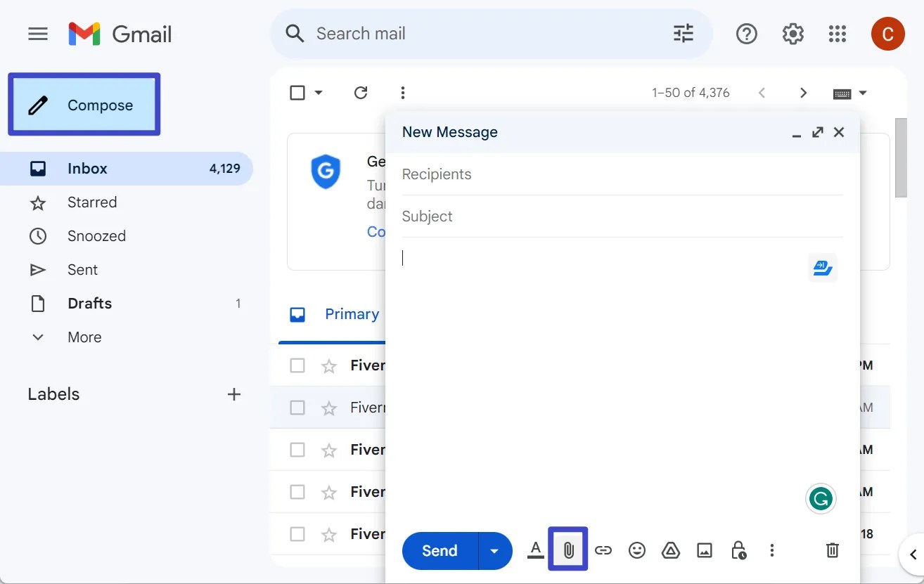
Task: Insert a file from Google Drive
Action: point(671,550)
